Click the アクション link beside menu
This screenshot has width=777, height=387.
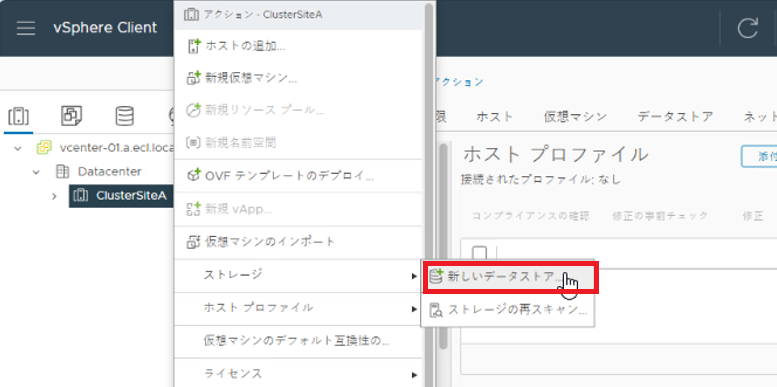(x=459, y=82)
